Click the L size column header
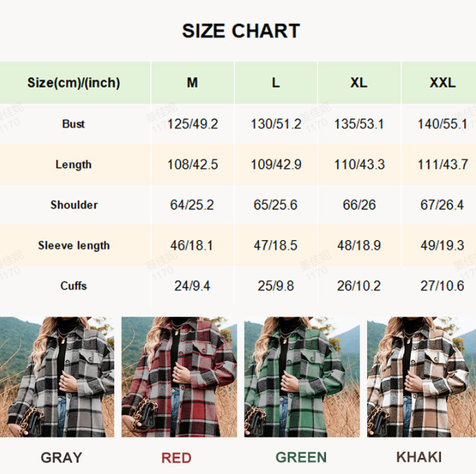 pyautogui.click(x=276, y=83)
